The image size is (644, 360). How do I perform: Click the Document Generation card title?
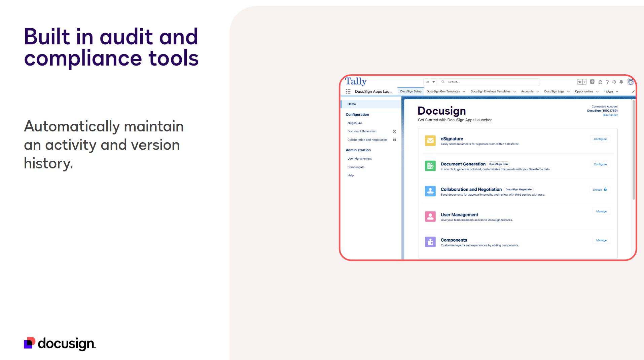click(x=463, y=164)
